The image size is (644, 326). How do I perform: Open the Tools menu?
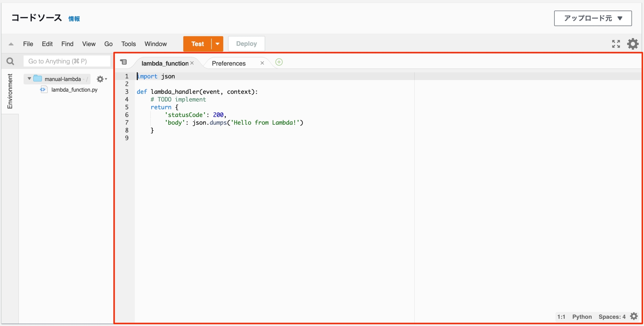click(128, 44)
